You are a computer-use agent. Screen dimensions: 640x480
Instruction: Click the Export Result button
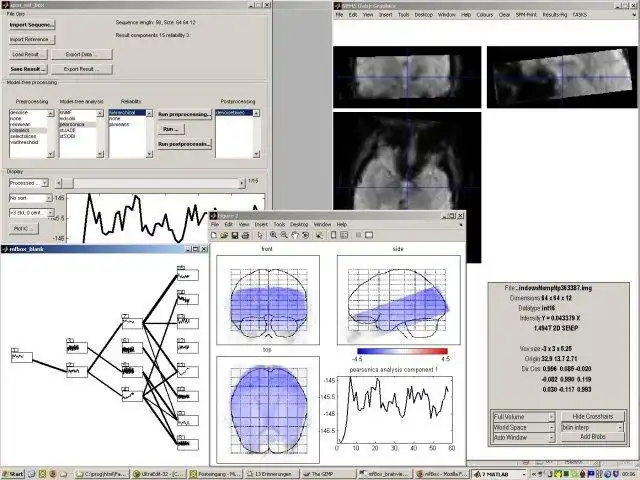click(82, 69)
